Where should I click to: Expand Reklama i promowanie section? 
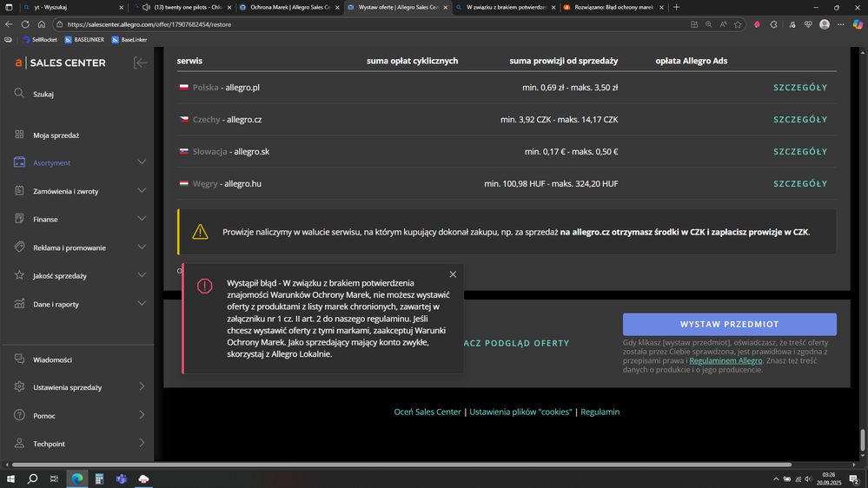point(142,247)
